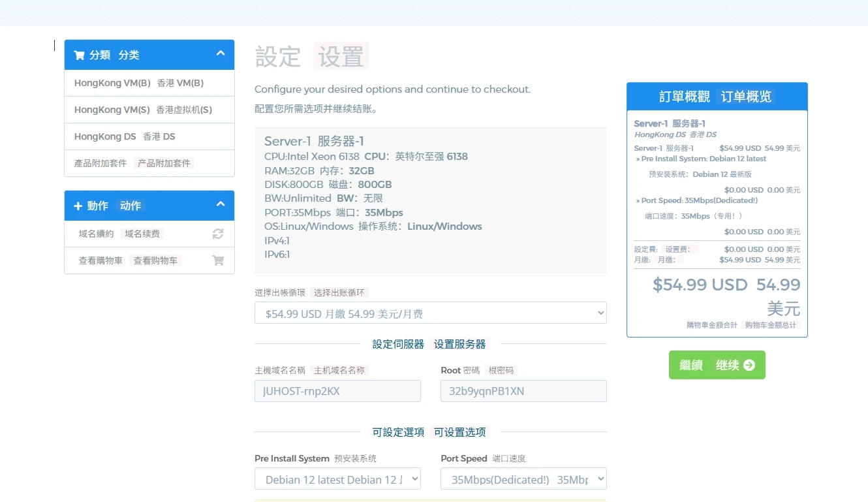Open the Pre Install System Debian dropdown
The height and width of the screenshot is (502, 868).
point(337,479)
